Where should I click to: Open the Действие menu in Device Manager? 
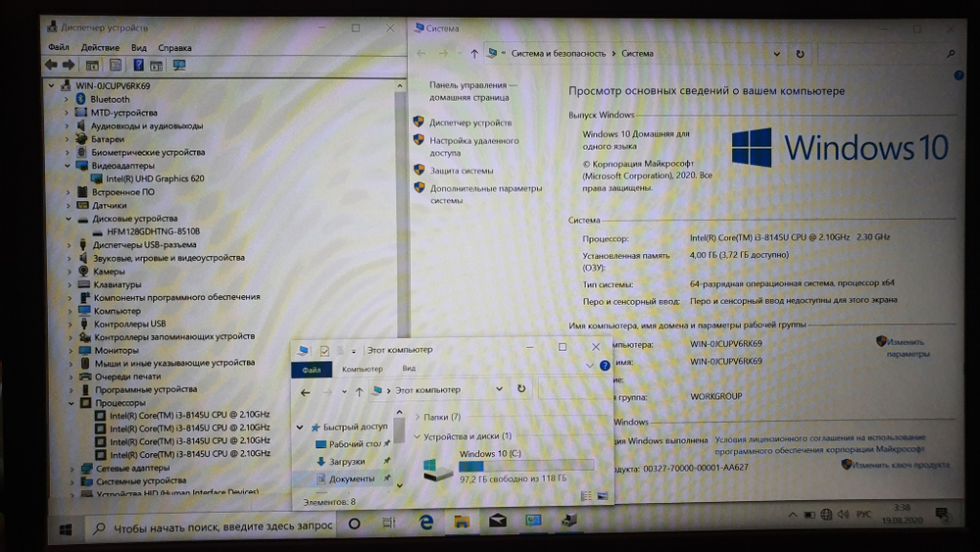tap(100, 47)
